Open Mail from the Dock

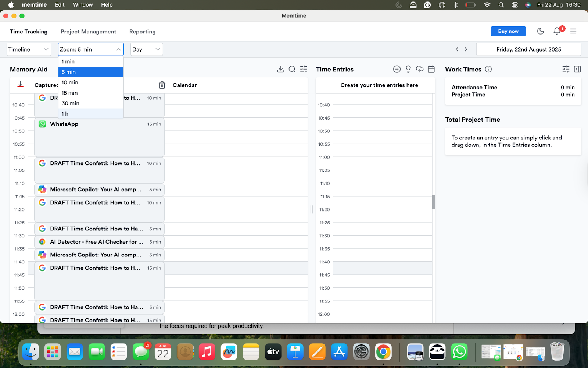[75, 352]
